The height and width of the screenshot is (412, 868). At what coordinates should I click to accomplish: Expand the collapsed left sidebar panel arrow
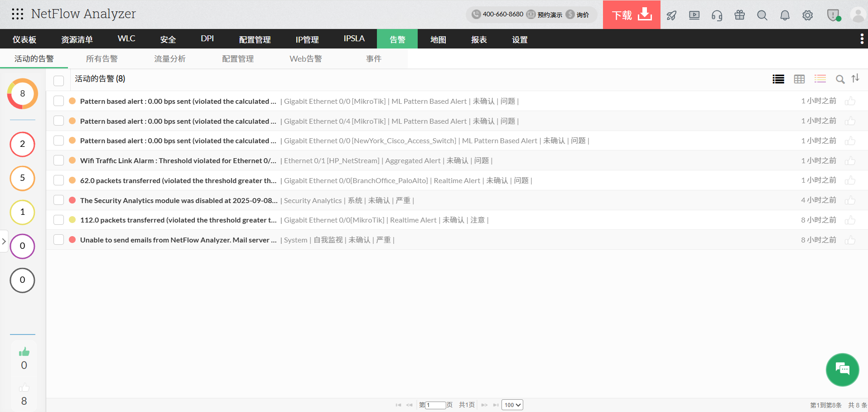(x=4, y=241)
